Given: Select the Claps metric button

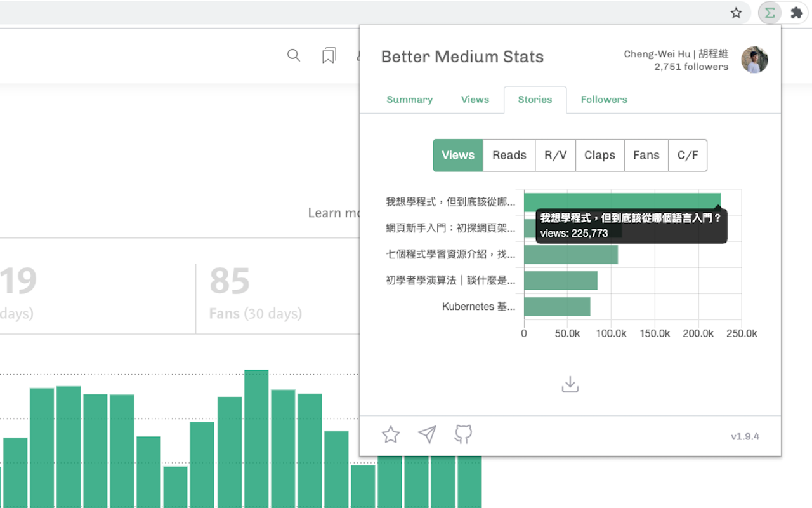Looking at the screenshot, I should (600, 156).
